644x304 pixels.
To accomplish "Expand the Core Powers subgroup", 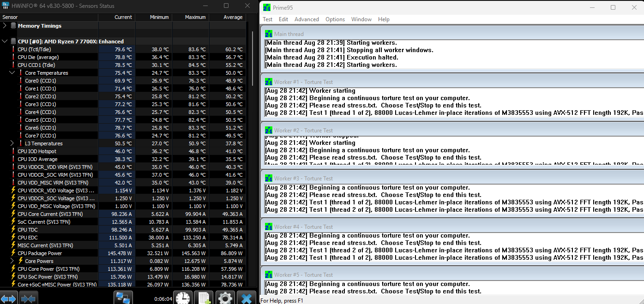I will (12, 261).
